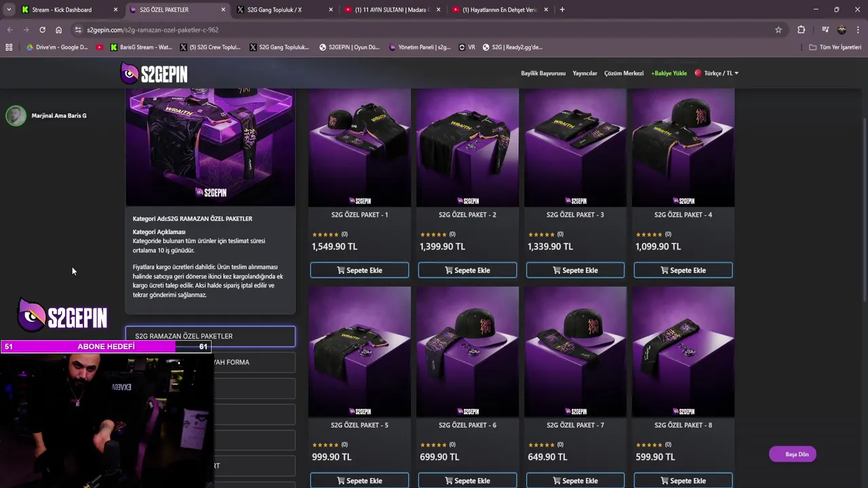Image resolution: width=868 pixels, height=488 pixels.
Task: Open the S2G | Ready2.gg bookmark
Action: (x=513, y=47)
